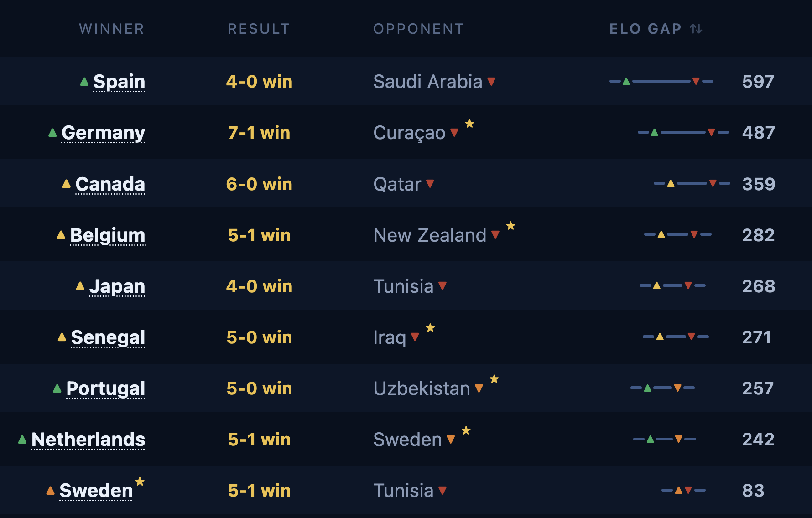Screen dimensions: 812x518
Task: Click the ELO GAP sort arrows icon
Action: tap(696, 29)
